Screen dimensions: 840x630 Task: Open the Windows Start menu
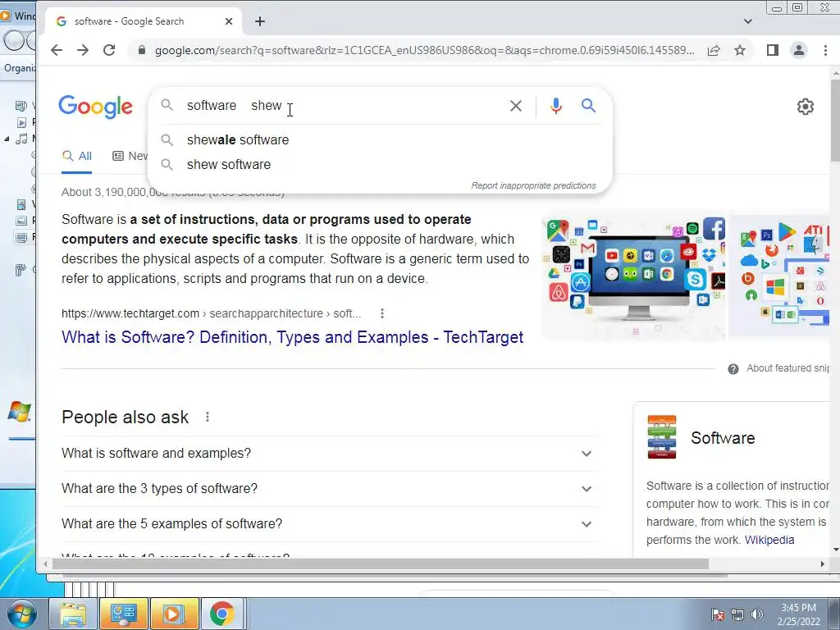(21, 614)
